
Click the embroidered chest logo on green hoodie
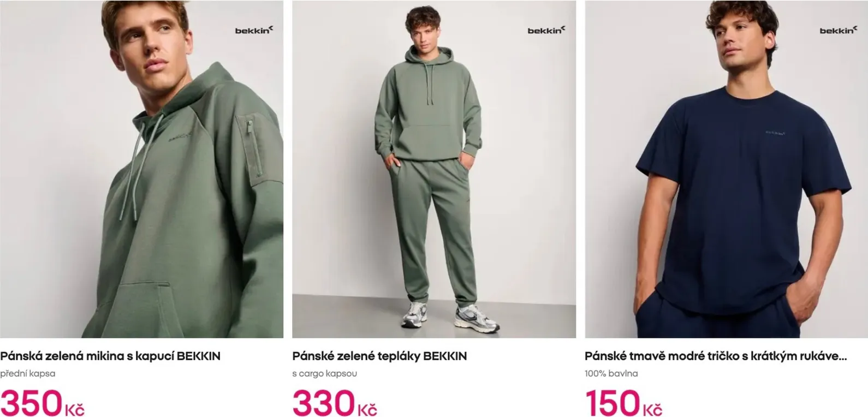point(181,136)
